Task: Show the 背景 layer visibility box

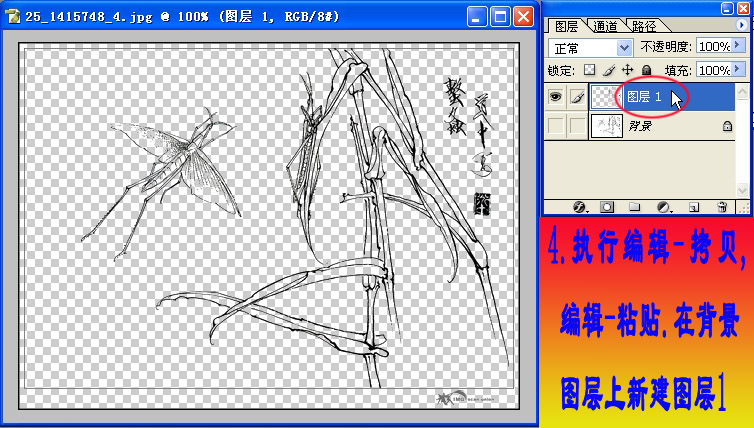Action: pyautogui.click(x=555, y=126)
